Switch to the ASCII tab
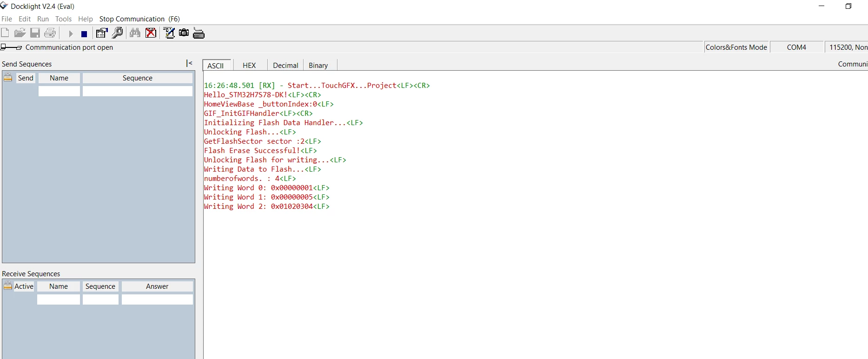Screen dimensions: 868x359 tap(216, 66)
